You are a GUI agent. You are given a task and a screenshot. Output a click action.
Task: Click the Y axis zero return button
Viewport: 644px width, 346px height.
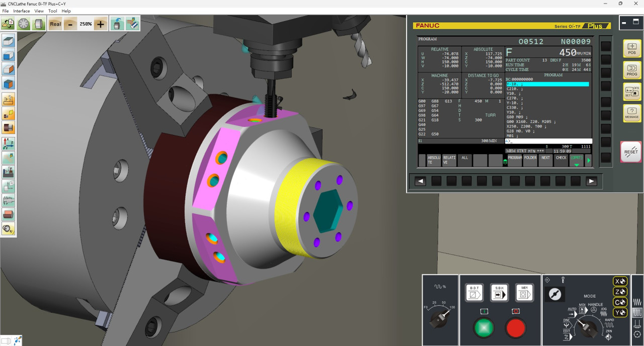tap(620, 313)
